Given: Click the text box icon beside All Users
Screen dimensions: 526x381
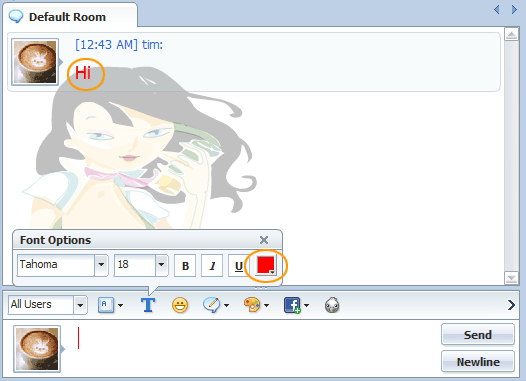Looking at the screenshot, I should coord(106,305).
